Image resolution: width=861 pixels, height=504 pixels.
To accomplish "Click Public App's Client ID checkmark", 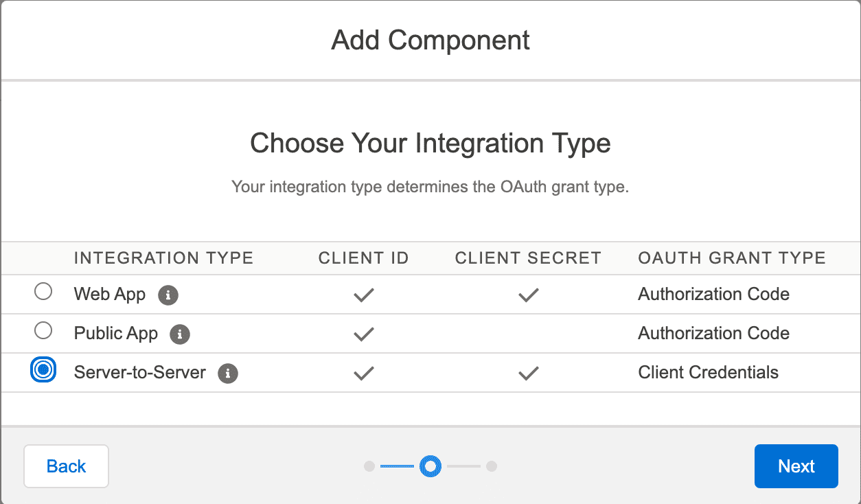I will (x=363, y=334).
